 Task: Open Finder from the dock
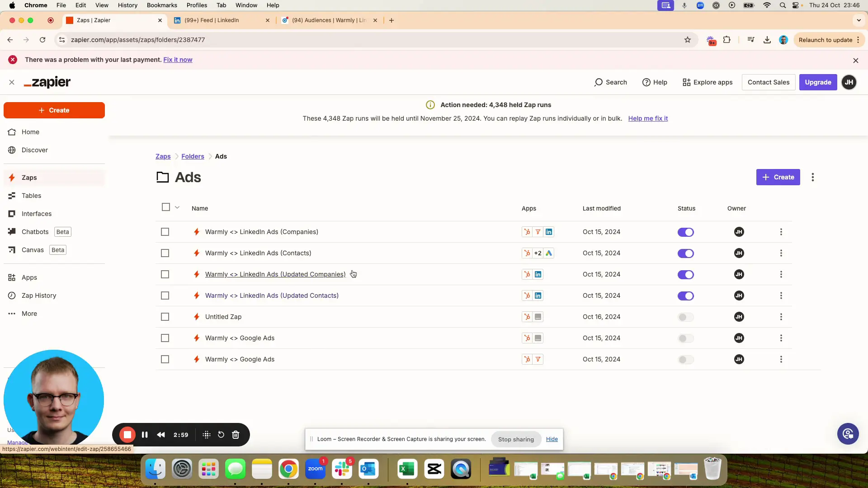155,469
